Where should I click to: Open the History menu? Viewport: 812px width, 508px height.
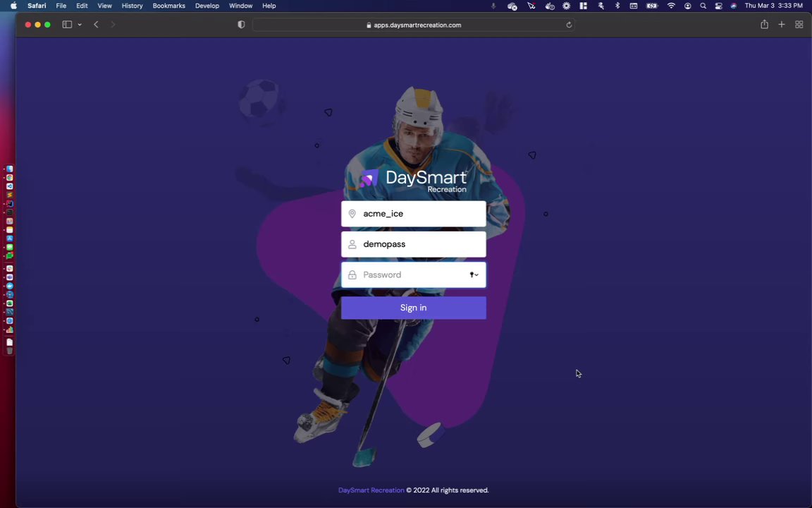(x=132, y=6)
